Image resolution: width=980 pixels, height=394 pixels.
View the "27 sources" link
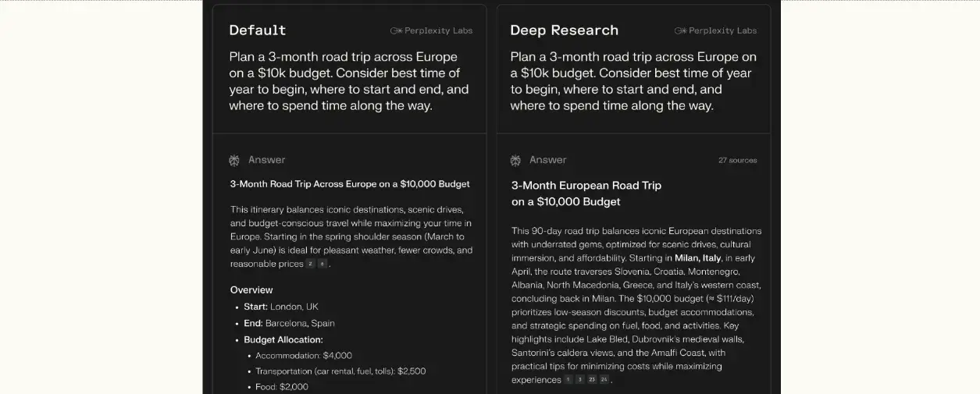(737, 160)
